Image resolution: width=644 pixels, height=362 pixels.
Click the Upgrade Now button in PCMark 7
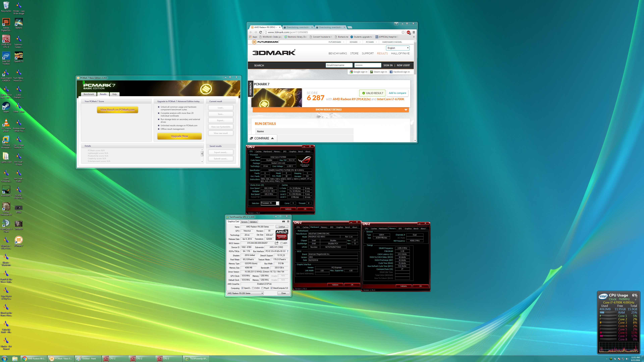coord(179,136)
